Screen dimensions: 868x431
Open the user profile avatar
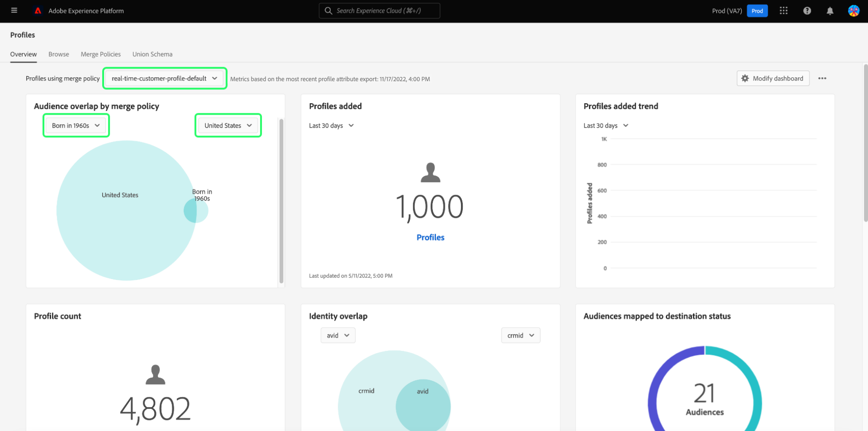(x=854, y=11)
